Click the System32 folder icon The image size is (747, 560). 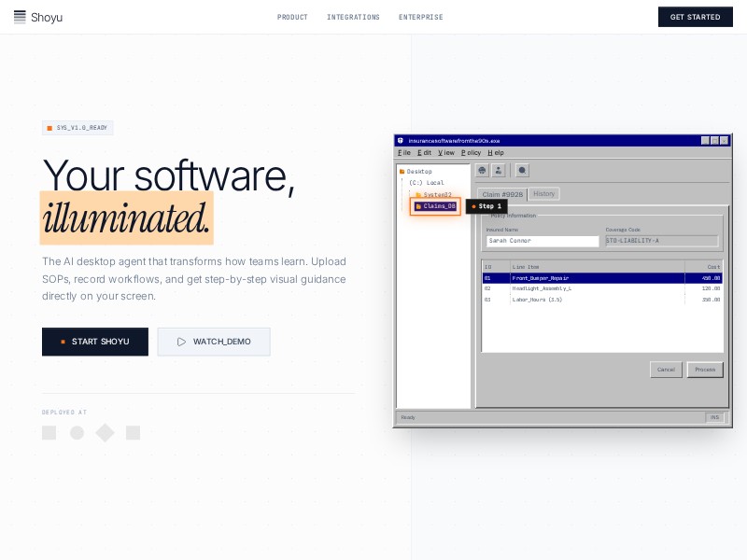pos(418,194)
